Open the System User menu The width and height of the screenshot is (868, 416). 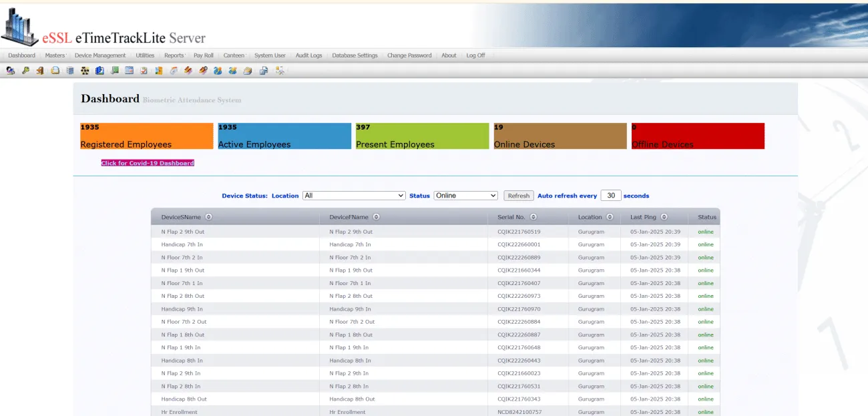(270, 55)
